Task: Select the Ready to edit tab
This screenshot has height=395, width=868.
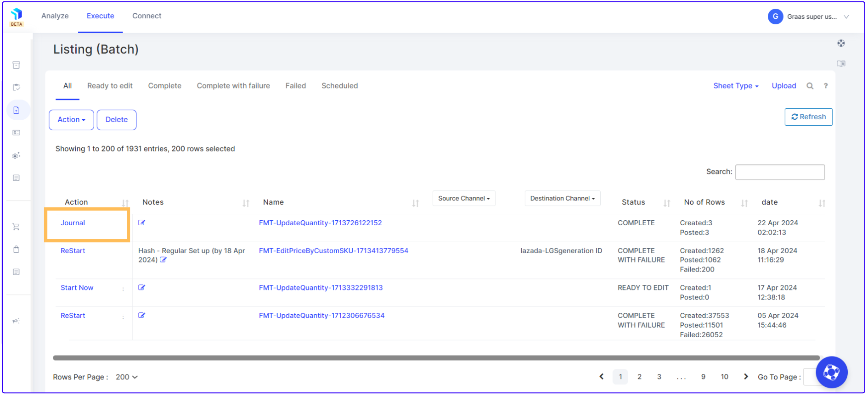Action: [110, 86]
